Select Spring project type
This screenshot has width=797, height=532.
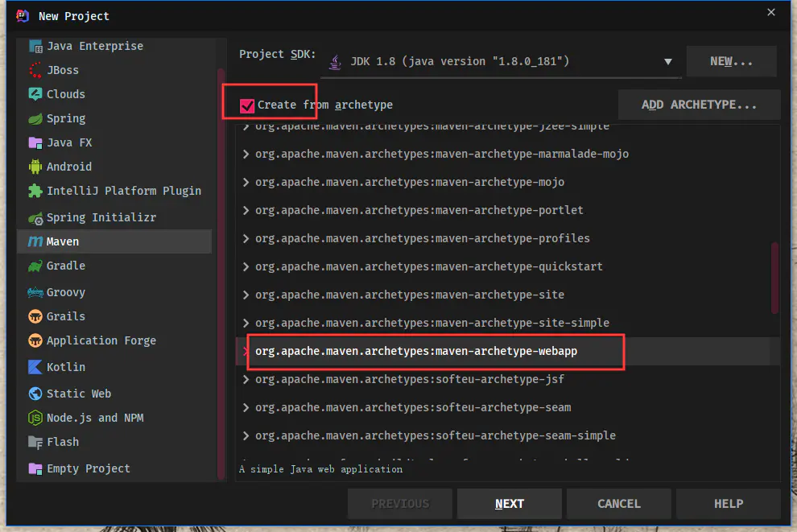click(114, 118)
